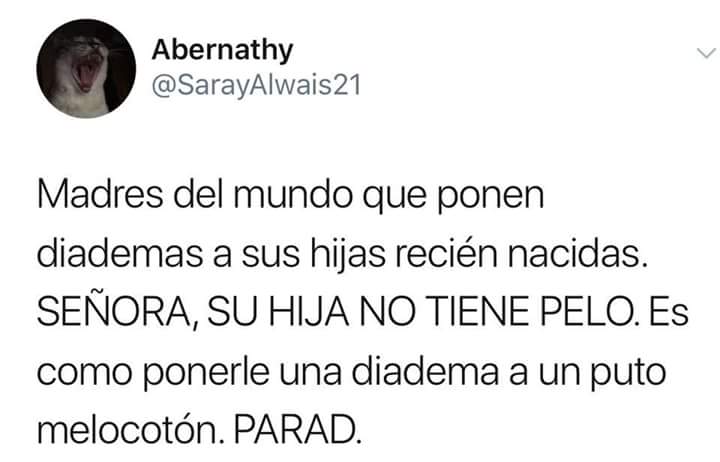720x462 pixels.
Task: Open the tweet options chevron menu
Action: pos(706,53)
